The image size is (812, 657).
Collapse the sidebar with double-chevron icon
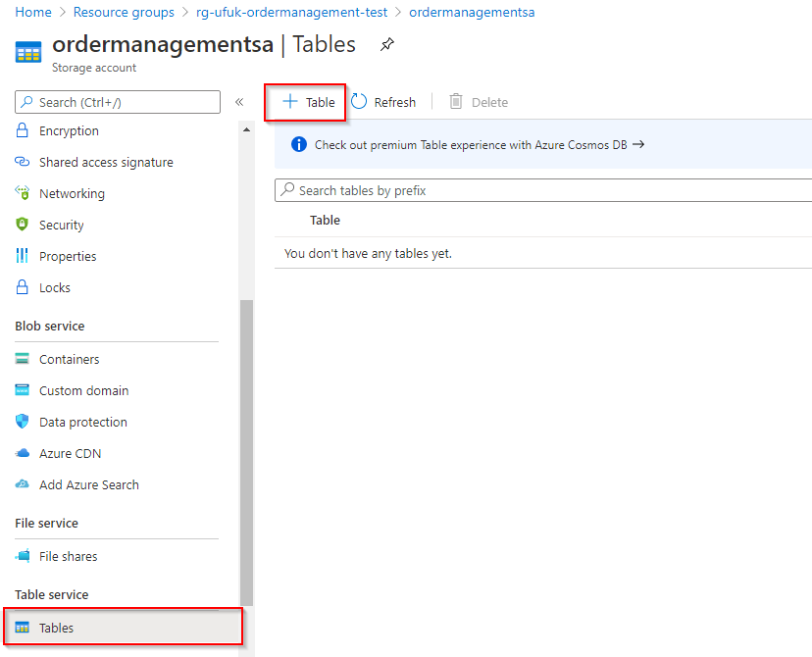click(x=239, y=102)
